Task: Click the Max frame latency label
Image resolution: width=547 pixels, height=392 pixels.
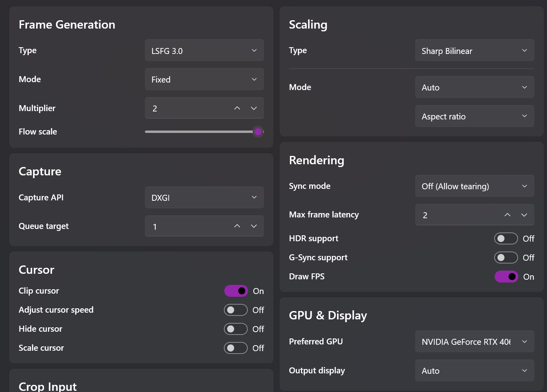Action: 324,215
